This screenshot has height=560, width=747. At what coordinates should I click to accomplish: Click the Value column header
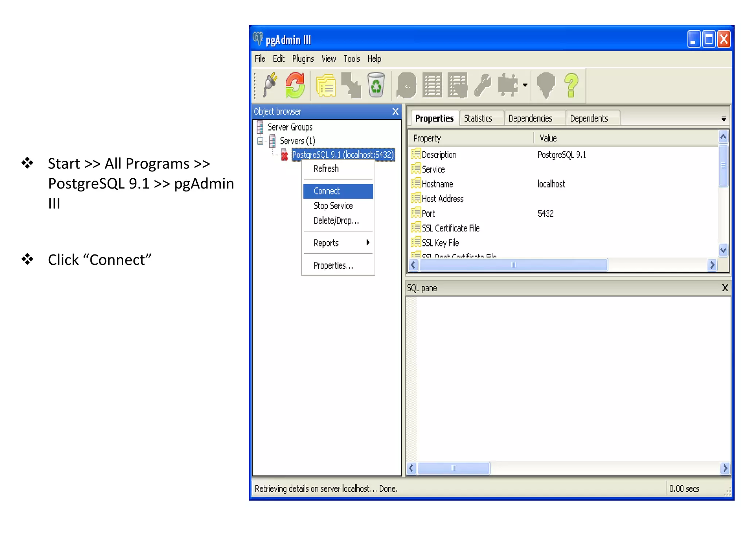627,138
